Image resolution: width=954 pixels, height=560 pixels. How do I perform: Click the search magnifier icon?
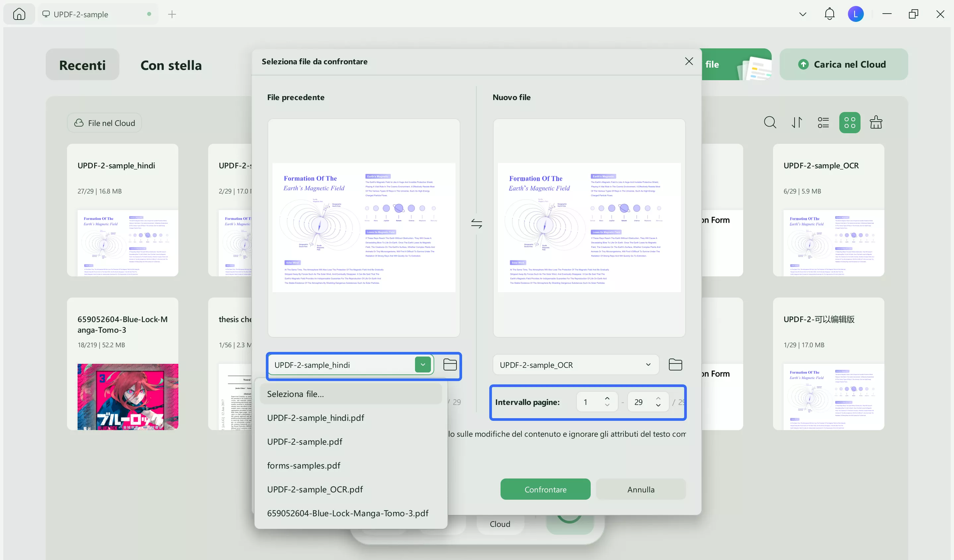pos(770,123)
